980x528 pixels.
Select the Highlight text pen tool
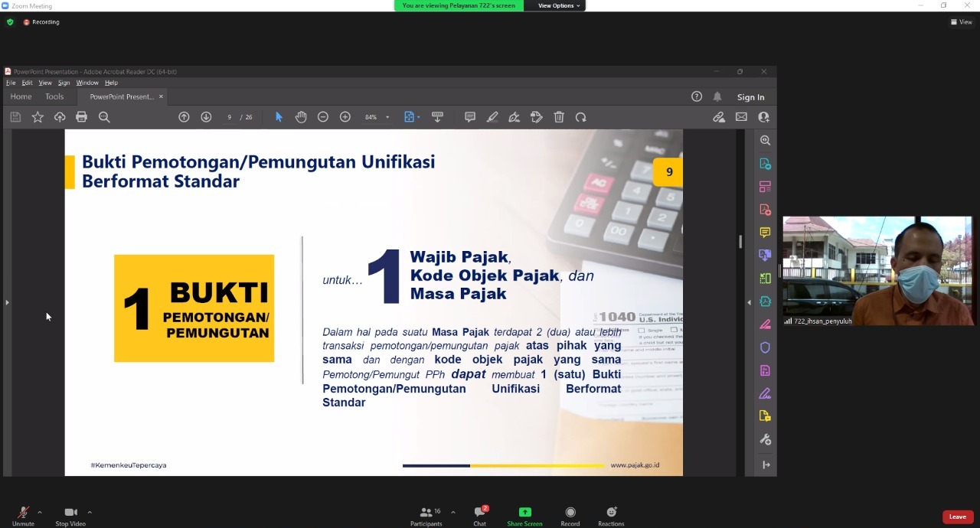point(492,117)
